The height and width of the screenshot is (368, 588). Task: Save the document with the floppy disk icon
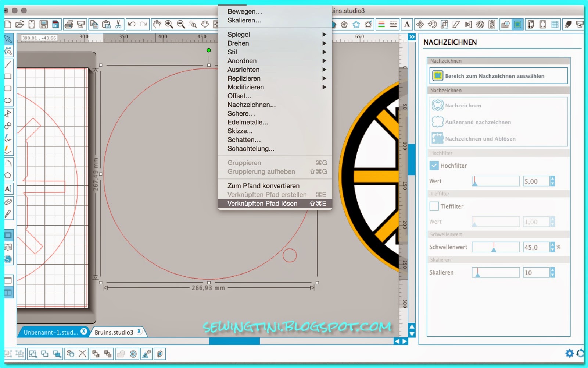pyautogui.click(x=44, y=25)
